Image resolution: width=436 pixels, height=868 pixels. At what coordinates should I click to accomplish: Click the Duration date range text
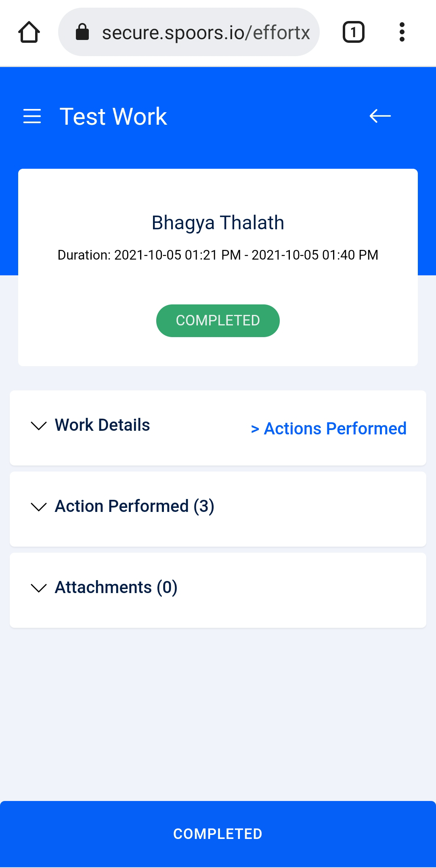tap(218, 255)
